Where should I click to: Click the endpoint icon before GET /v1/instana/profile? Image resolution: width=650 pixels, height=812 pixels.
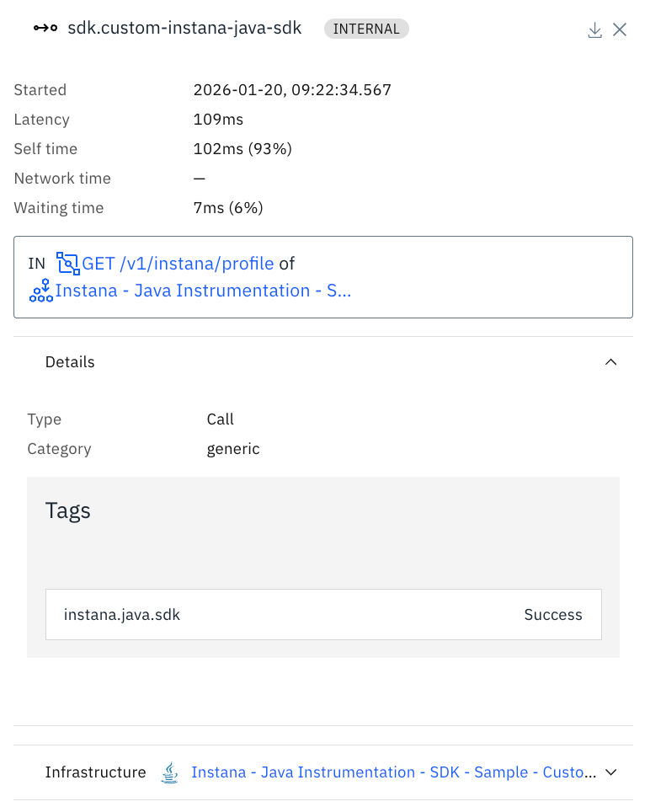pyautogui.click(x=68, y=264)
